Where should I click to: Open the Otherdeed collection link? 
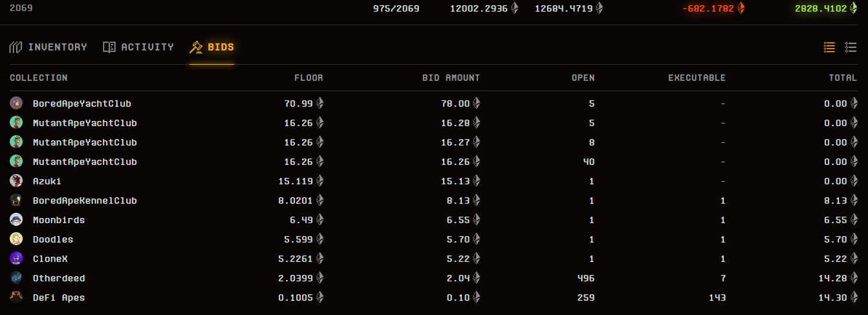click(59, 278)
